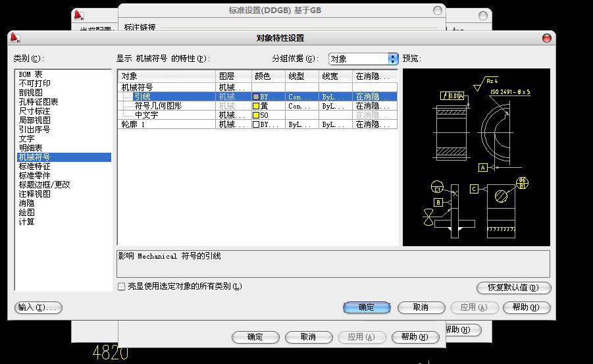This screenshot has width=593, height=364.
Task: Select 绘图 category
Action: point(26,212)
